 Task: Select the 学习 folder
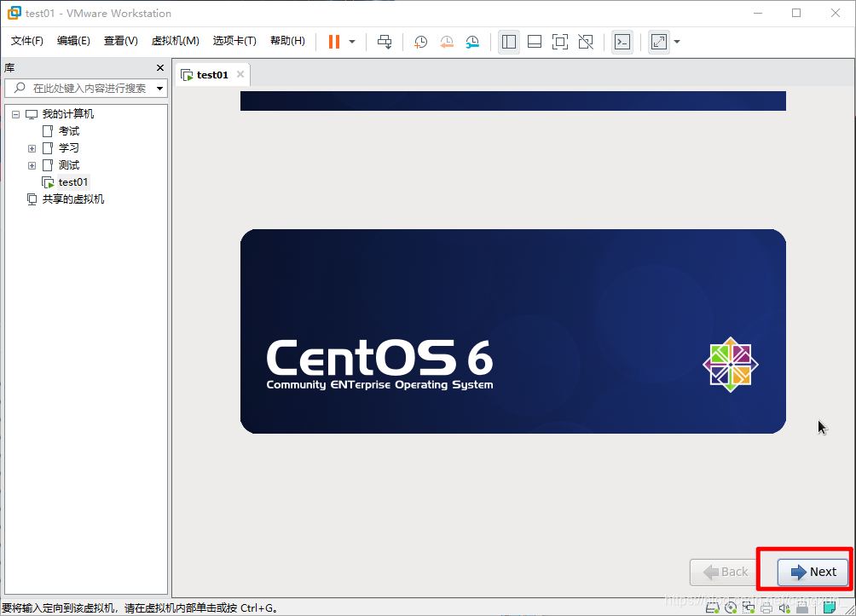[x=69, y=148]
